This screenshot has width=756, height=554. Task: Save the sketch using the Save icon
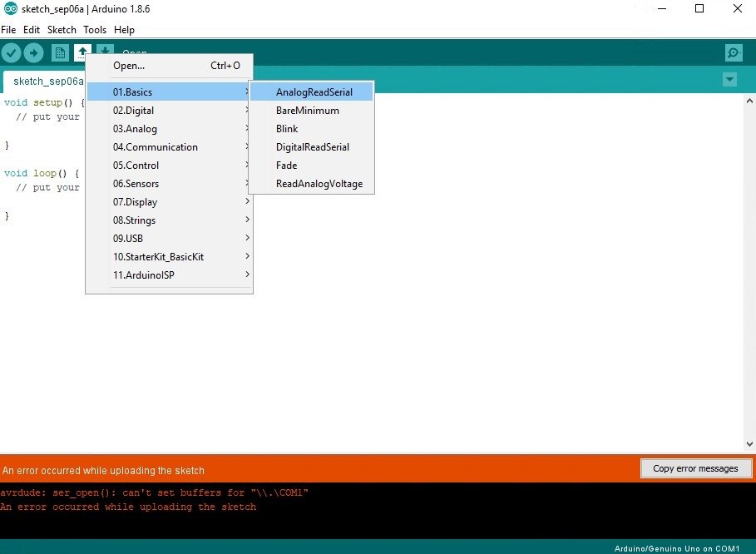103,52
